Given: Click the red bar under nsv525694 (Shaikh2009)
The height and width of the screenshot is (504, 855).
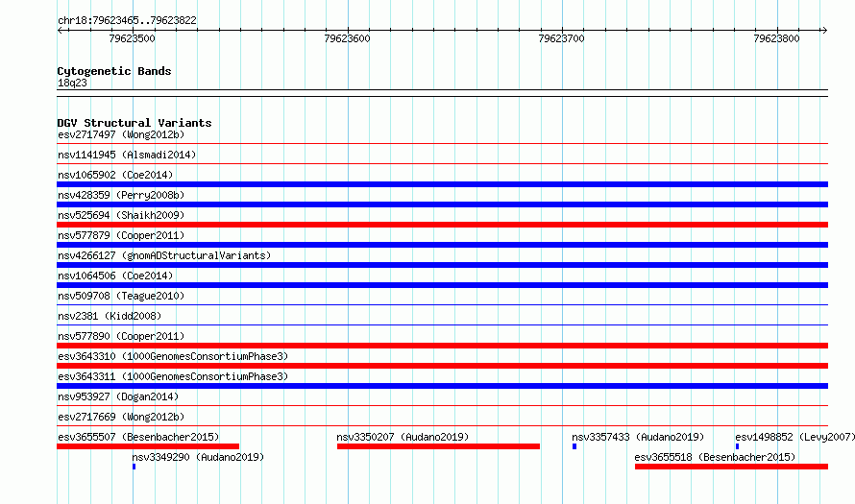Looking at the screenshot, I should tap(442, 225).
